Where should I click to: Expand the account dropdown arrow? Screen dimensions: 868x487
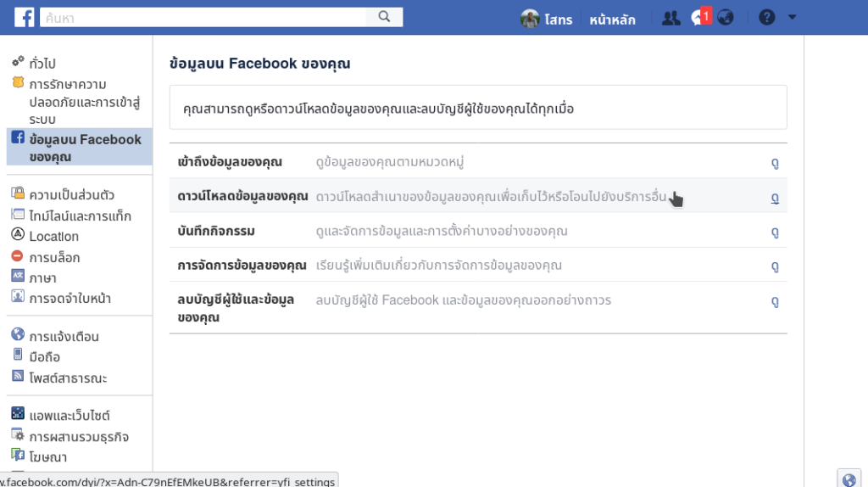tap(793, 17)
